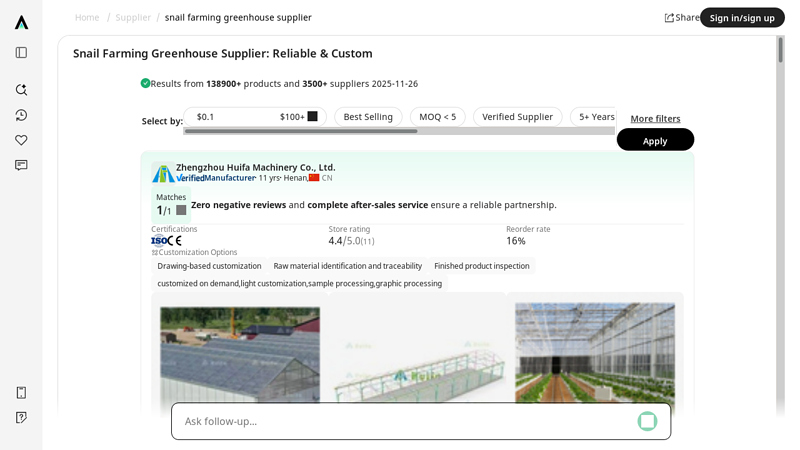Viewport: 800px width, 450px height.
Task: Open Zhengzhou Huifa Machinery Co., Ltd. link
Action: coord(256,167)
